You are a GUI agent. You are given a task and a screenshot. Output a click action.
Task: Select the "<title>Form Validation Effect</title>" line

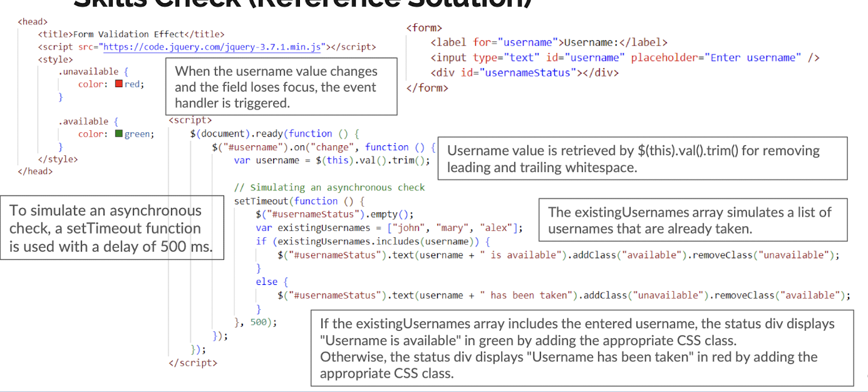[131, 34]
